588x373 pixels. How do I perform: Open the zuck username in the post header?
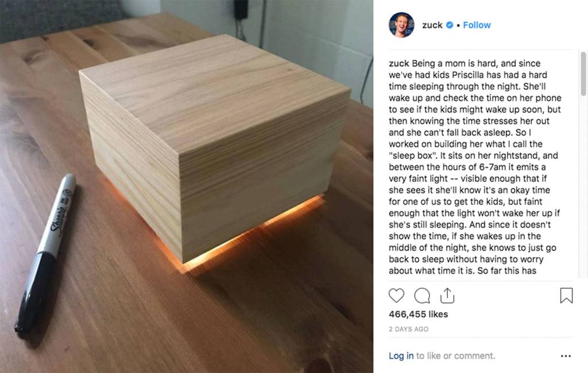coord(432,25)
